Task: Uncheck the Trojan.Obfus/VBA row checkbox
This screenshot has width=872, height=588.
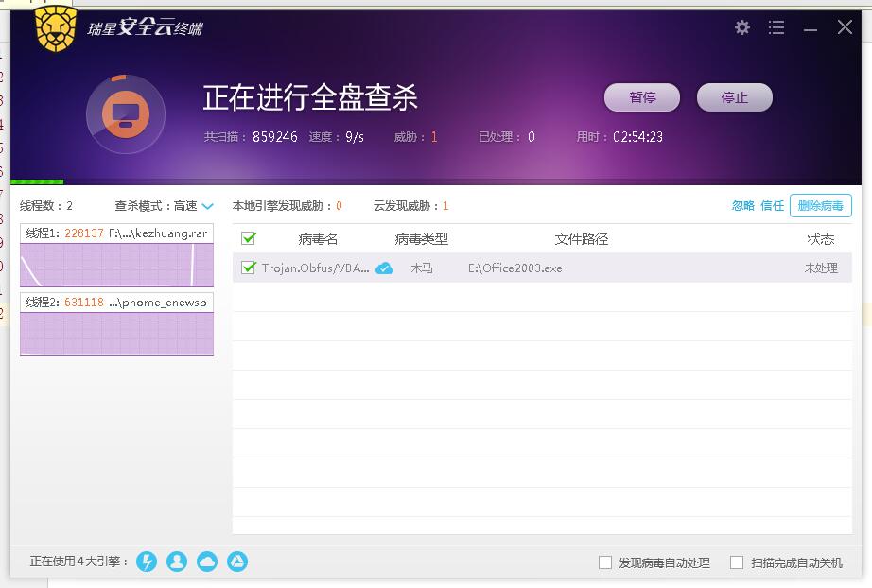Action: pos(249,268)
